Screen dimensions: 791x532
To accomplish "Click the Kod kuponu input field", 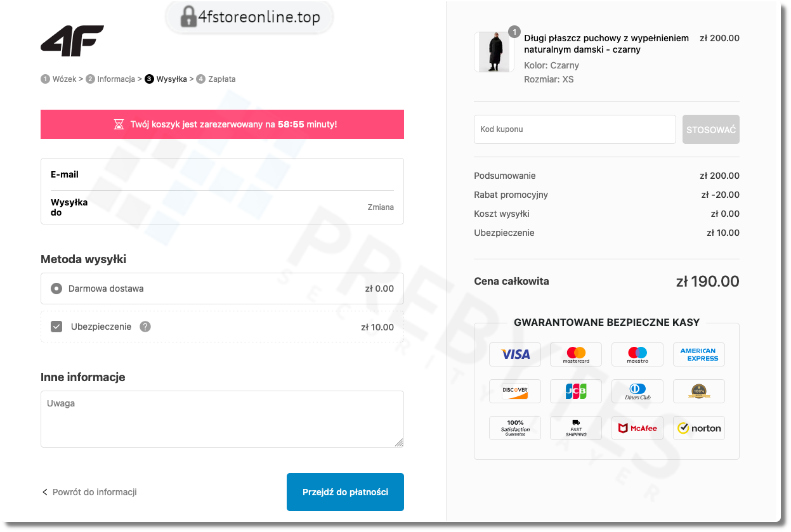I will tap(575, 129).
